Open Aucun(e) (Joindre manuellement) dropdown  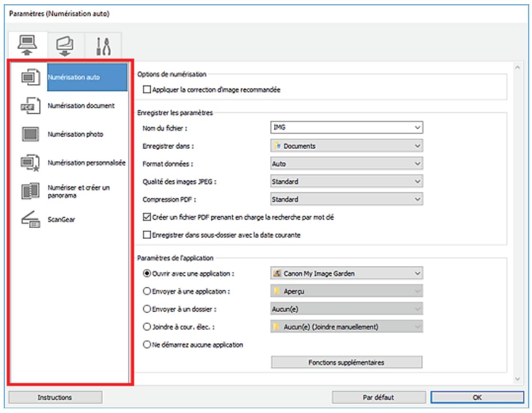tap(347, 327)
